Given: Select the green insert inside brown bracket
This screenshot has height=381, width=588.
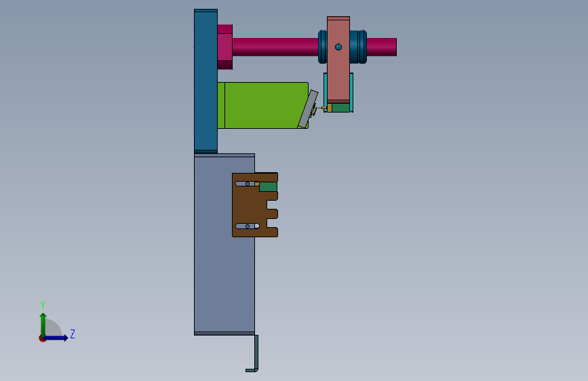Looking at the screenshot, I should point(268,186).
